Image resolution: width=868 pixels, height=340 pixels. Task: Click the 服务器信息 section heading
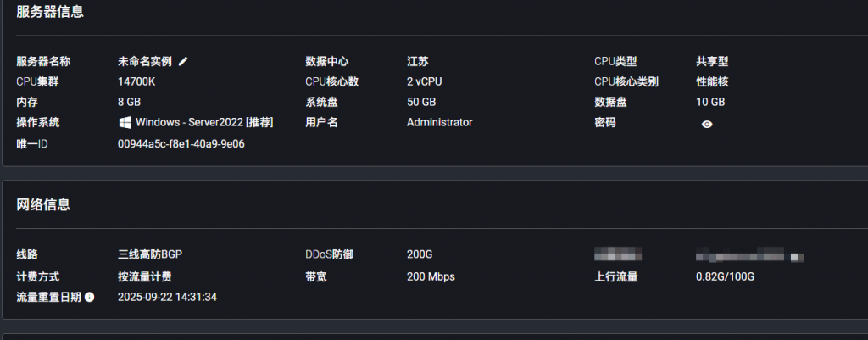click(50, 12)
